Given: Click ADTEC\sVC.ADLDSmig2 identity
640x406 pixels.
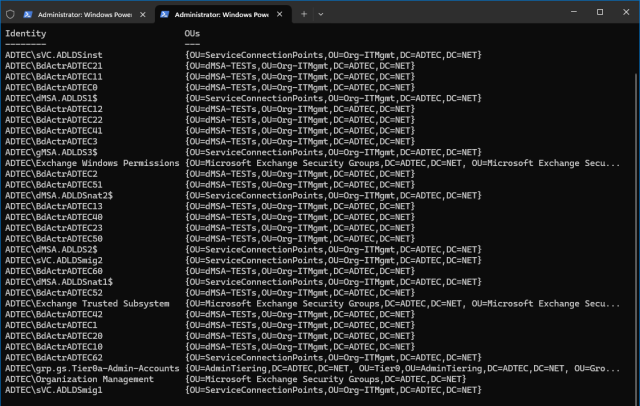Looking at the screenshot, I should [x=53, y=260].
